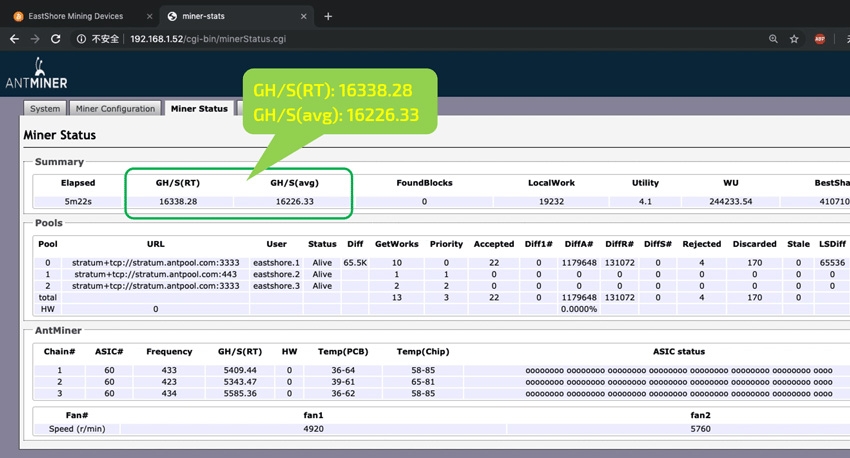
Task: Click the HW percentage 0.0000%
Action: (x=579, y=309)
